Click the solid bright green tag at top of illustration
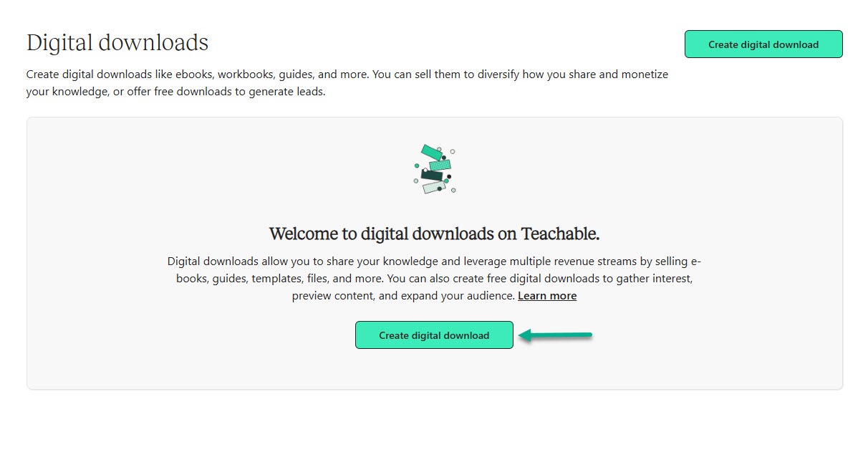 432,153
